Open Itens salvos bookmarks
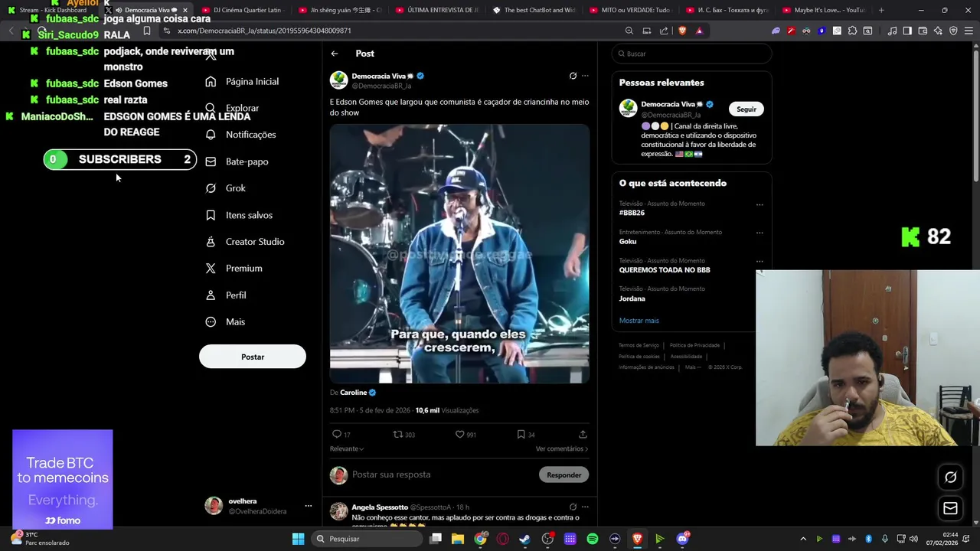Screen dimensions: 980x551 [239, 215]
